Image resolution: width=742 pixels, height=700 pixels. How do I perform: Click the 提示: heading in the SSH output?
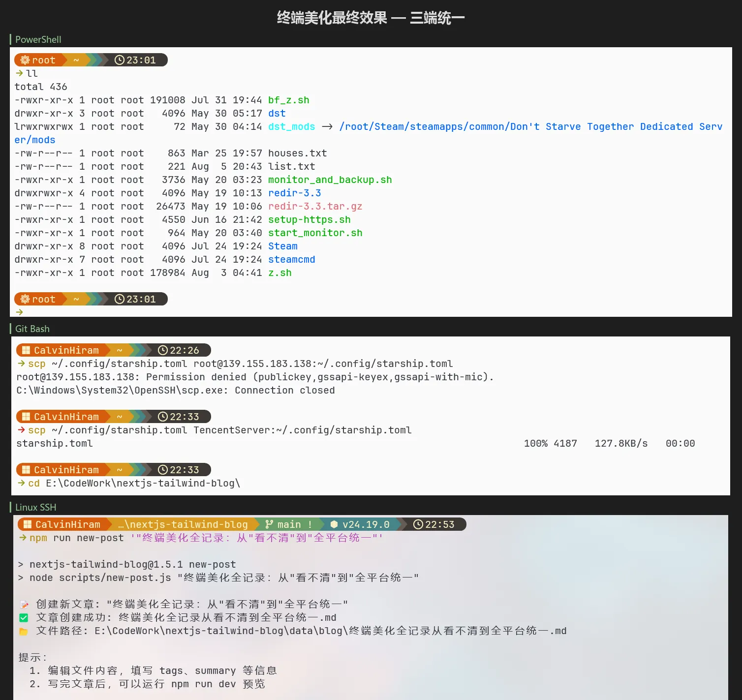coord(32,658)
